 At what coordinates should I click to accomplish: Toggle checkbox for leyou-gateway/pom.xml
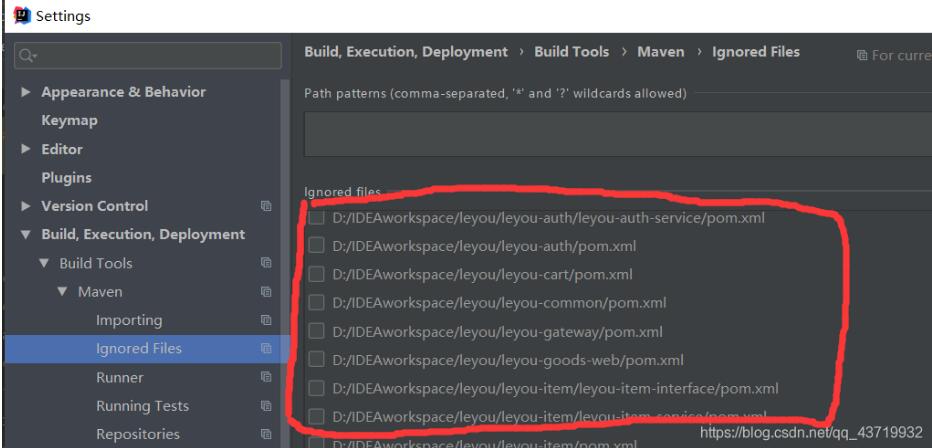(316, 331)
